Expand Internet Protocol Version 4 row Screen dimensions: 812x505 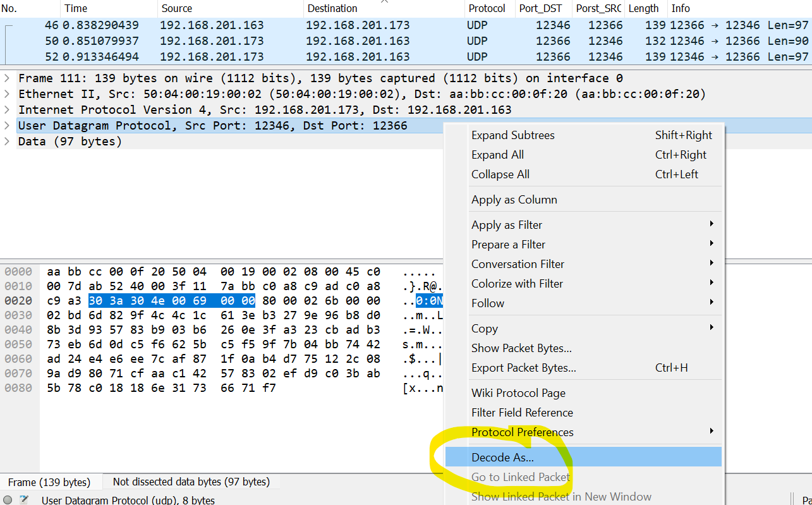(6, 110)
